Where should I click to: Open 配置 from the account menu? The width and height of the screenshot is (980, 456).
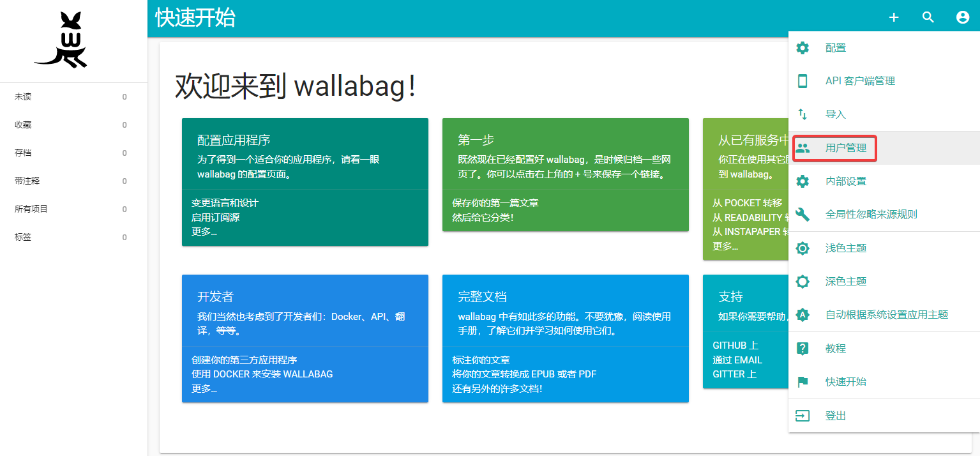click(835, 47)
